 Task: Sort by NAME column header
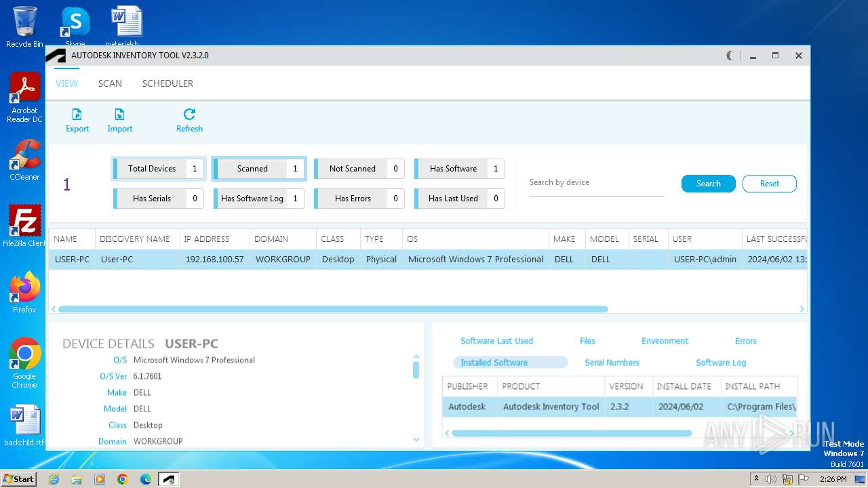(x=72, y=239)
